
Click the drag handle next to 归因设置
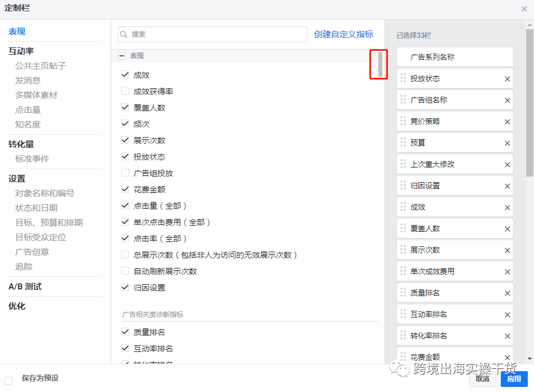[403, 186]
